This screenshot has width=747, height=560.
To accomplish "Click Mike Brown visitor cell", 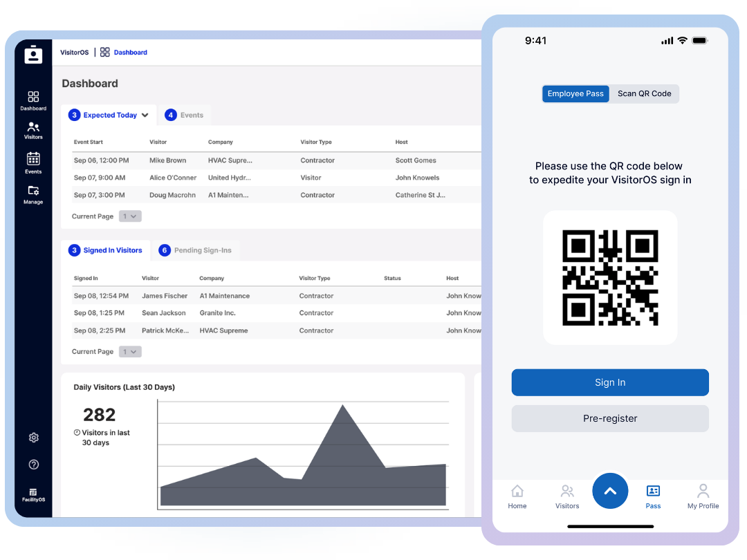I will (167, 160).
